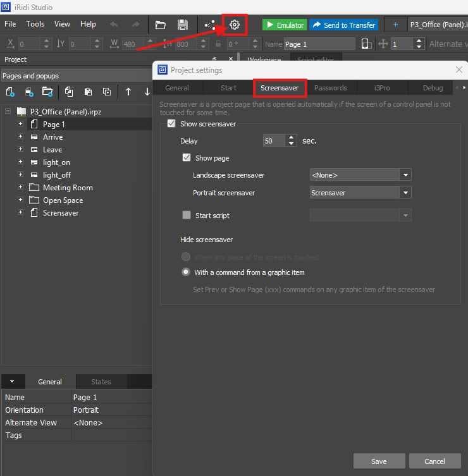Open the project settings gear icon

click(235, 25)
